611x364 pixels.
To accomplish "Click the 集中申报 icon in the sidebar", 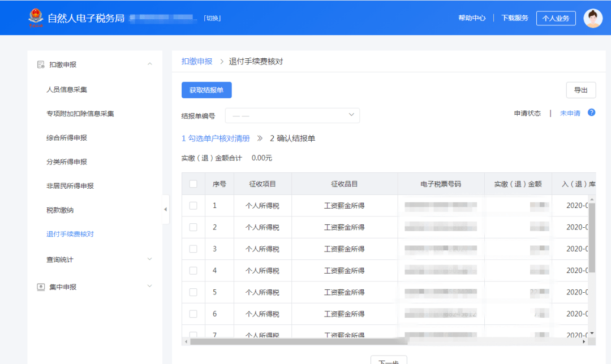I will [x=39, y=287].
